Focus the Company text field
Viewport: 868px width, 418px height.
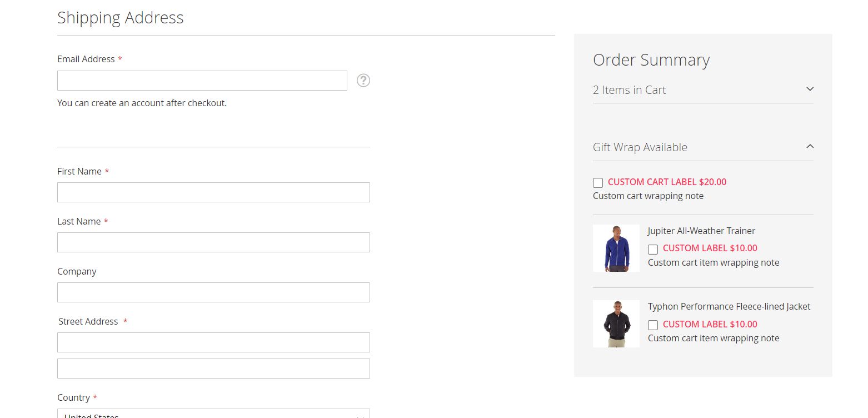pyautogui.click(x=213, y=292)
